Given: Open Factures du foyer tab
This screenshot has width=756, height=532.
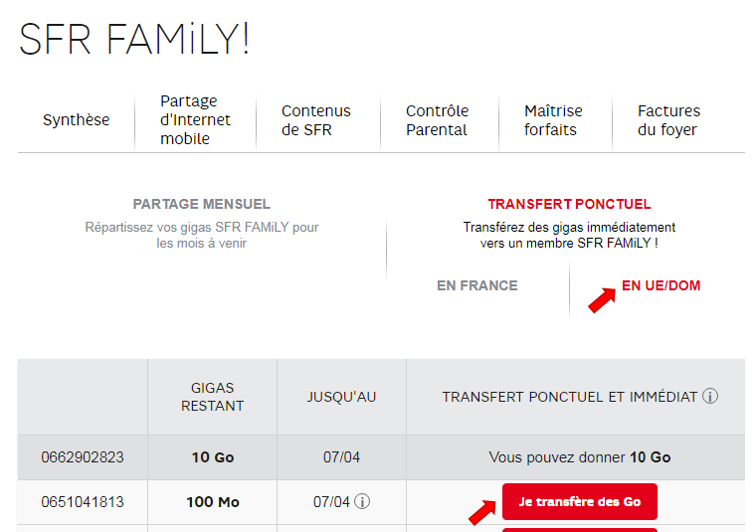Looking at the screenshot, I should pyautogui.click(x=668, y=120).
